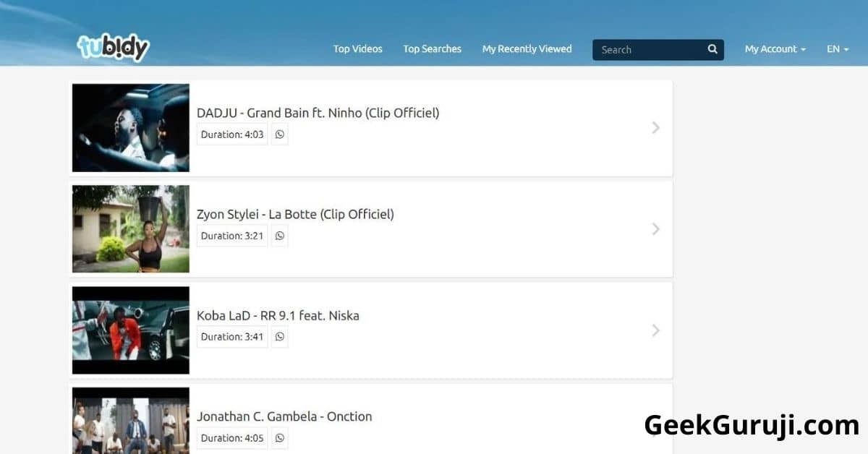Go to Top Videos

click(x=358, y=49)
